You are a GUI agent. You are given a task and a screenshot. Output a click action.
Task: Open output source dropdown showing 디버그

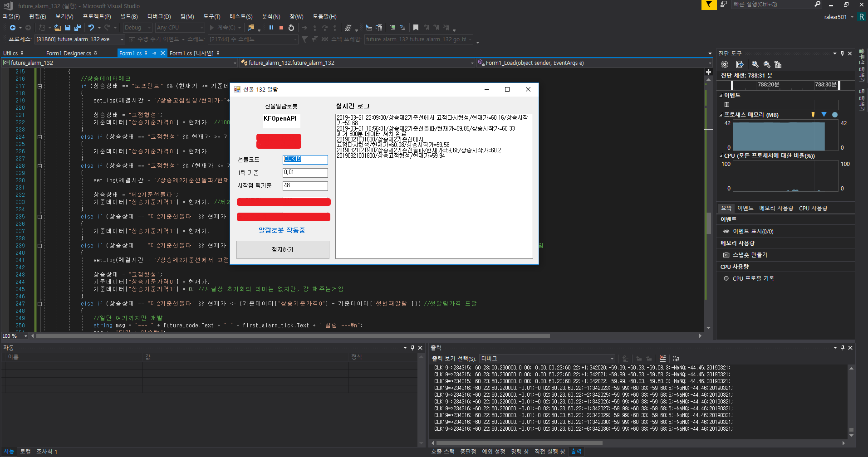tap(547, 359)
